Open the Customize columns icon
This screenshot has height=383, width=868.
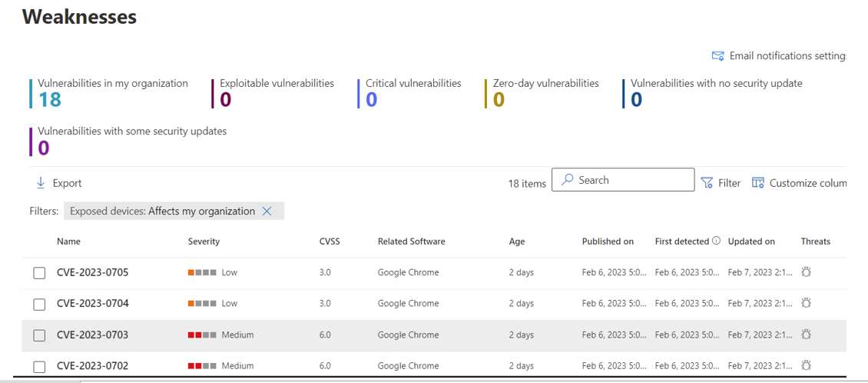[758, 183]
